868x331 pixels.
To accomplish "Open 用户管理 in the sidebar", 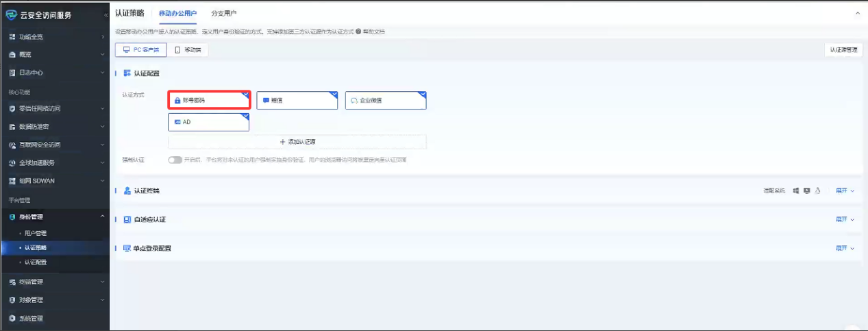I will pyautogui.click(x=35, y=233).
